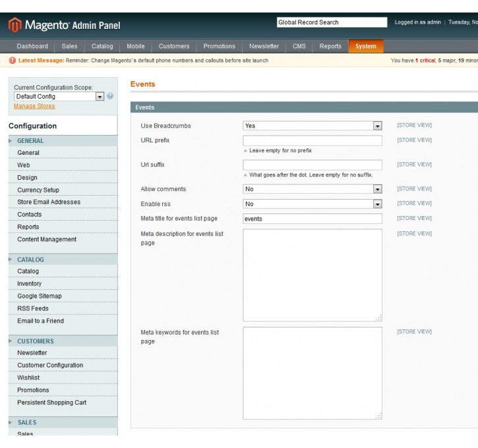Select Currency Setup section
This screenshot has width=478, height=448.
coord(63,190)
